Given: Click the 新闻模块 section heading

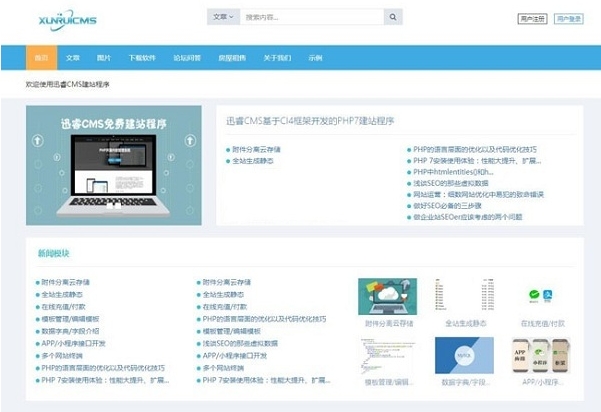Looking at the screenshot, I should click(53, 253).
